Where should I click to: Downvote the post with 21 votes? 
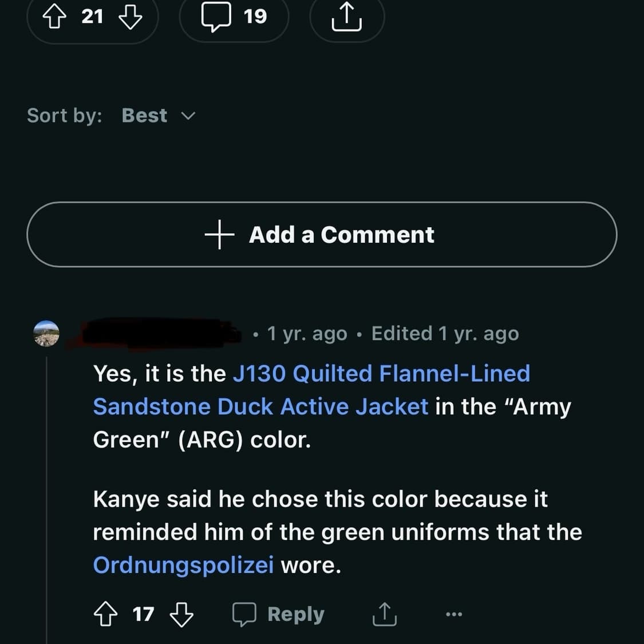pyautogui.click(x=130, y=17)
